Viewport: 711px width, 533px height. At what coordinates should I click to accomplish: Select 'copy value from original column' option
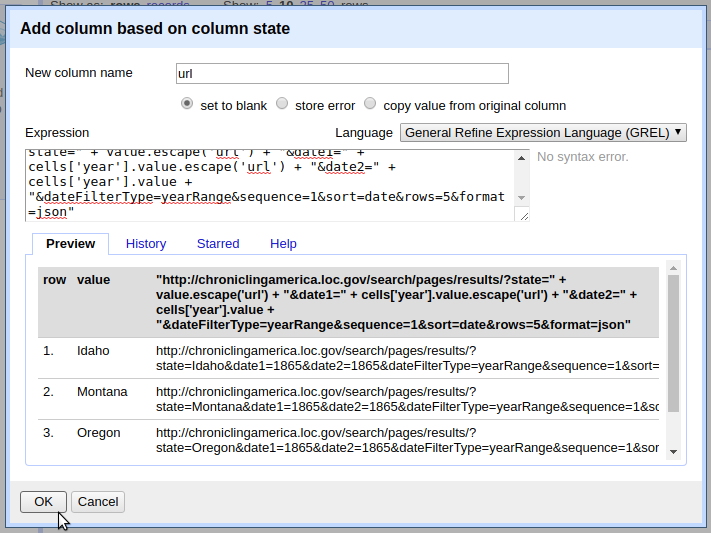(x=370, y=104)
